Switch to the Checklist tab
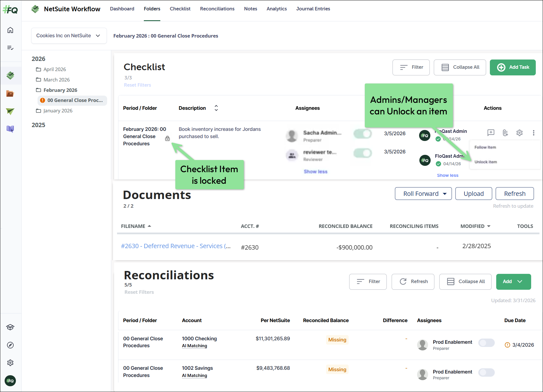Image resolution: width=543 pixels, height=392 pixels. tap(180, 9)
